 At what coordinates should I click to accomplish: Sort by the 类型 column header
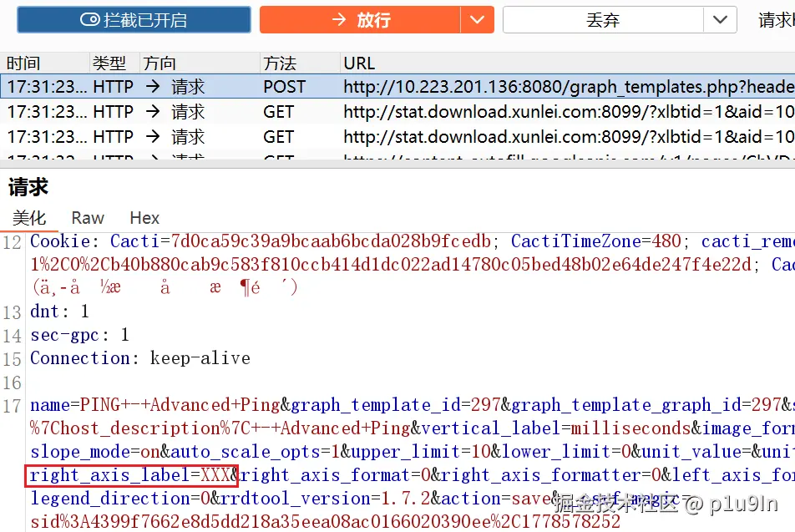point(109,63)
